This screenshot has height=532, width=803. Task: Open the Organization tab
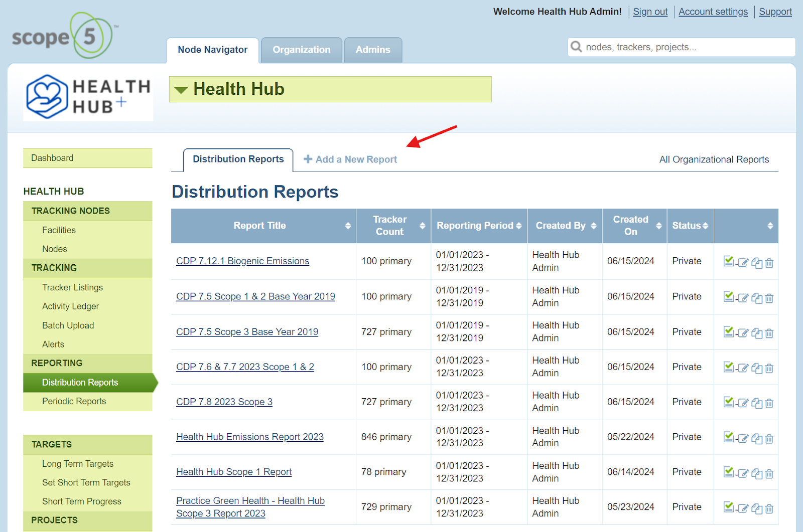pyautogui.click(x=302, y=50)
